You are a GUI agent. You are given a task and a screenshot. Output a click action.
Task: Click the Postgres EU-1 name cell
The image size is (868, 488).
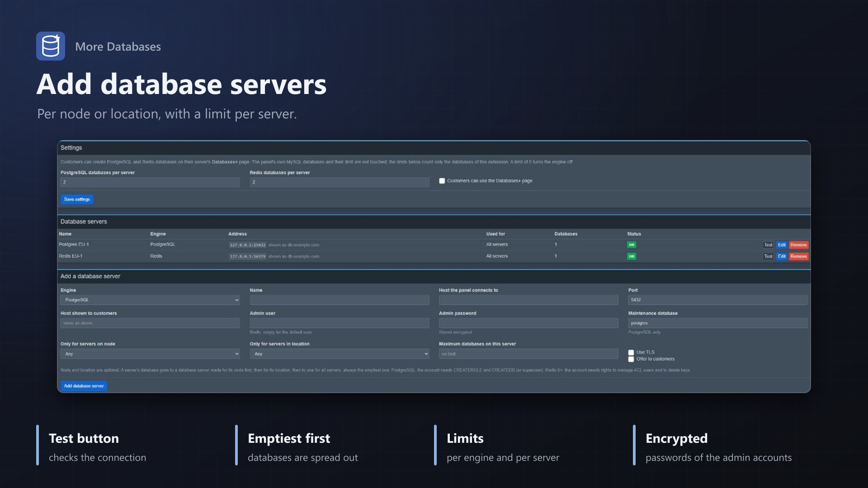[x=74, y=244]
